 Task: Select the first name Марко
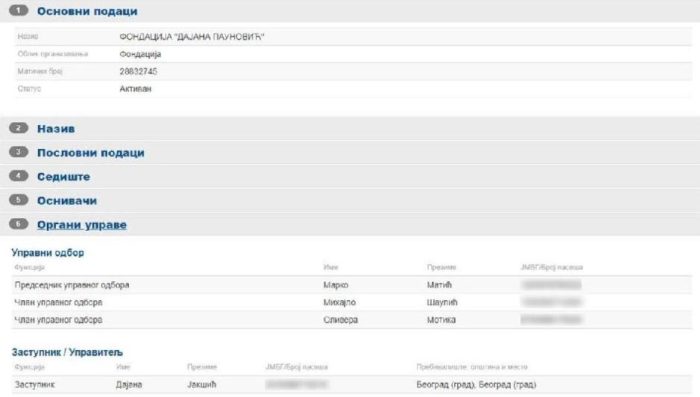[336, 285]
